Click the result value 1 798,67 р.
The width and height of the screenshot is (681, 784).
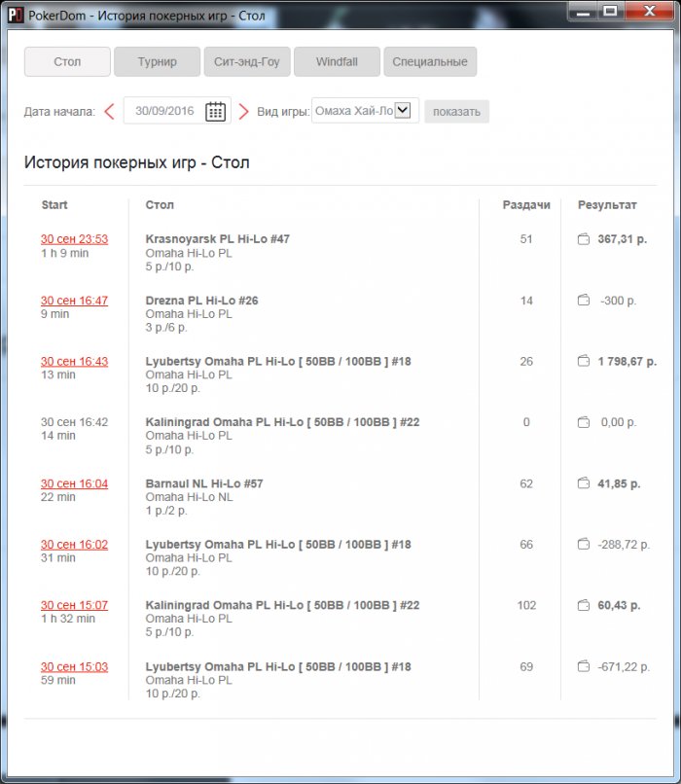(627, 361)
